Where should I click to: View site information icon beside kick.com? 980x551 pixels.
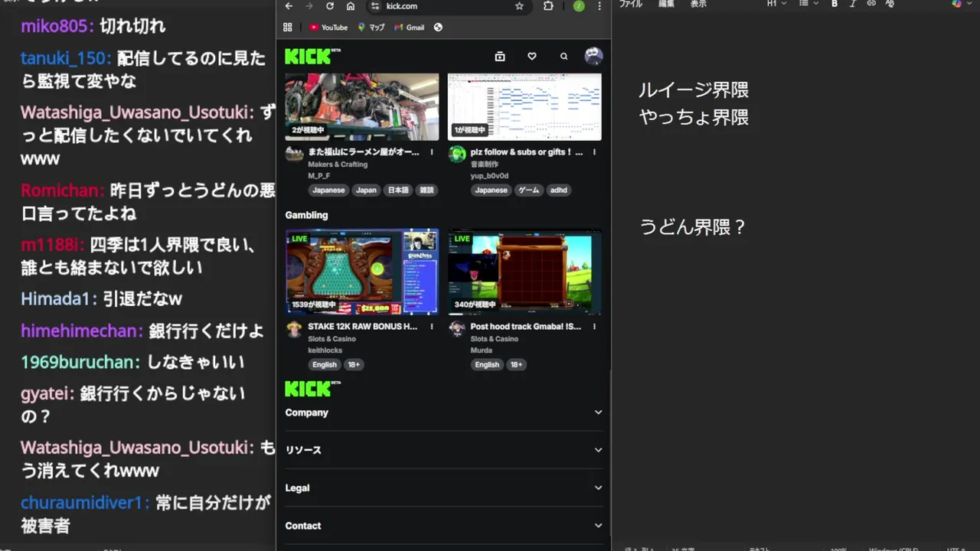pos(374,6)
